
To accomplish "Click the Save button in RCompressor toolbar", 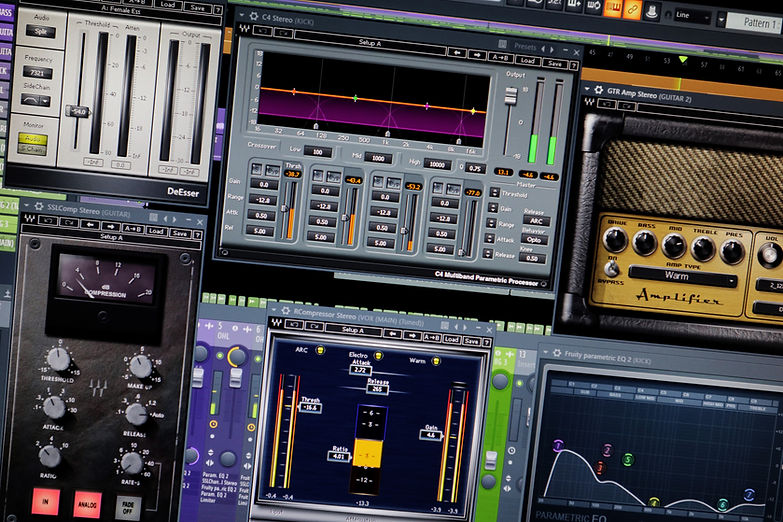I will click(x=471, y=341).
